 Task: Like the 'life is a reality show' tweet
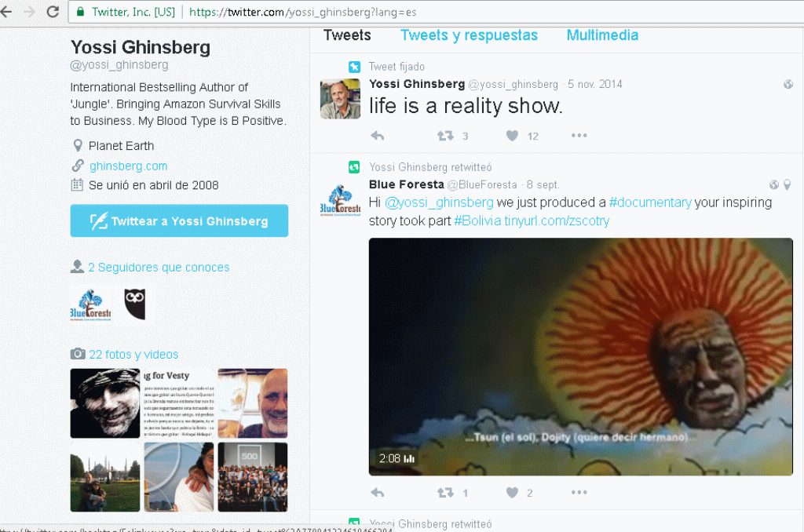click(x=512, y=136)
